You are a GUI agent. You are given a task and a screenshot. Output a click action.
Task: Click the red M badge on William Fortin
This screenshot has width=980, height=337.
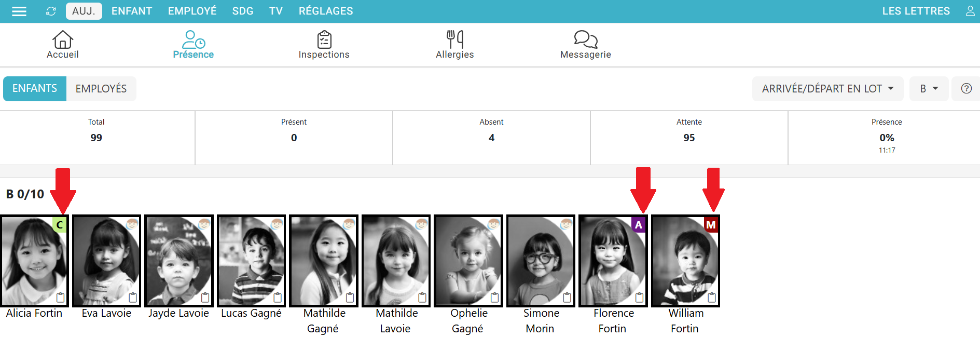[x=711, y=225]
